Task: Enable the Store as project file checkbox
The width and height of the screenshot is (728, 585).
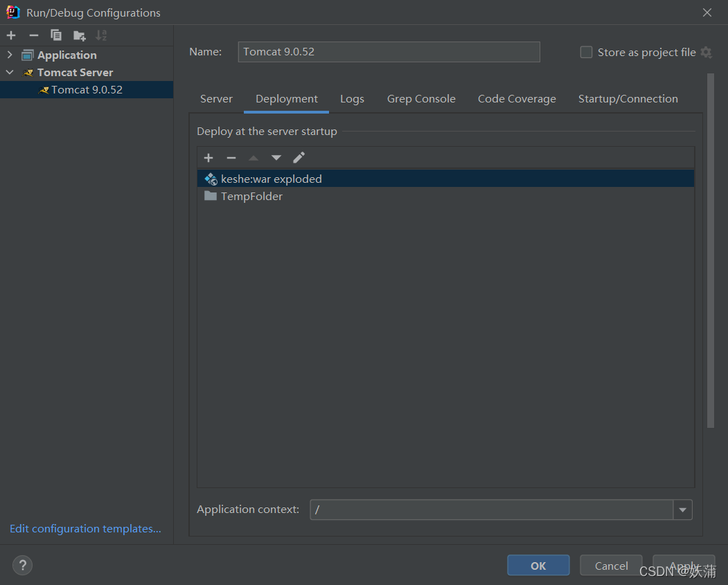Action: (586, 52)
